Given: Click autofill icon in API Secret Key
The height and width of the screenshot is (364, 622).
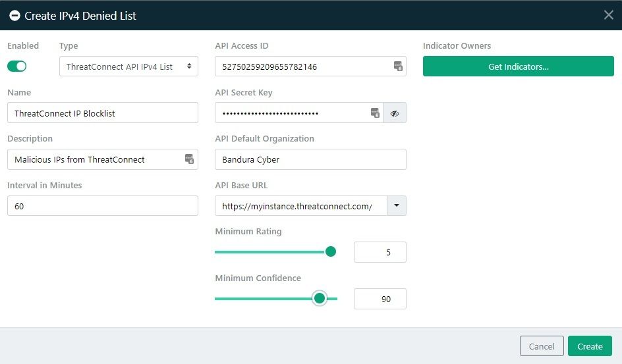Looking at the screenshot, I should click(375, 113).
